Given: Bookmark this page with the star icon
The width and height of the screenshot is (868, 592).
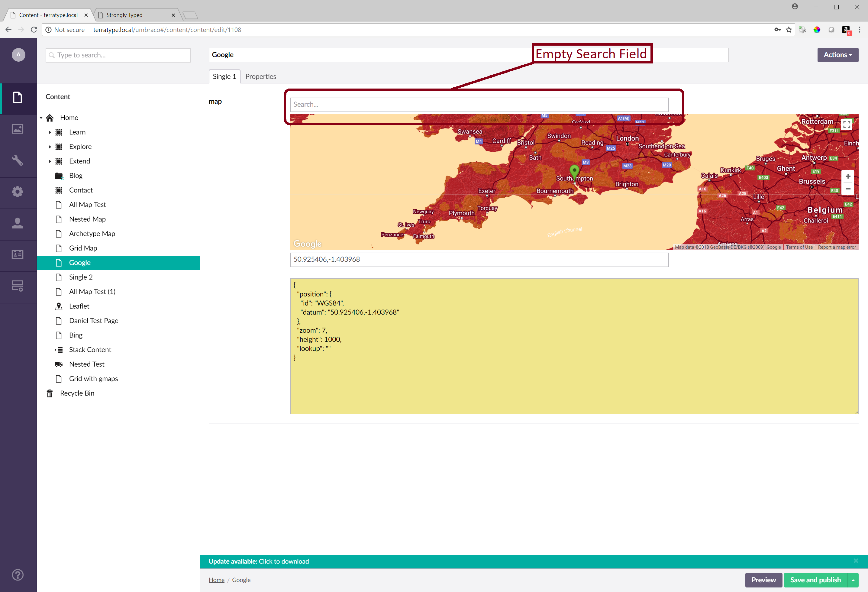Looking at the screenshot, I should [x=789, y=30].
